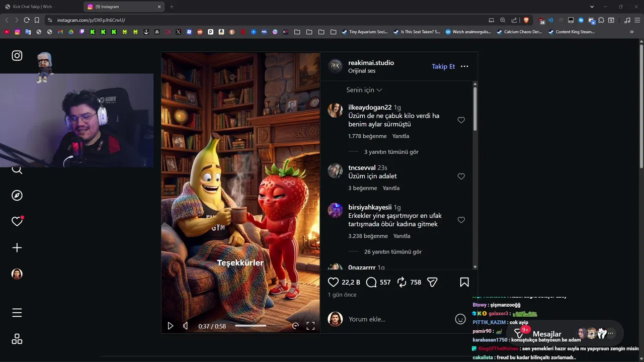Like the post with the heart icon
Screen dimensions: 644x362
point(333,282)
